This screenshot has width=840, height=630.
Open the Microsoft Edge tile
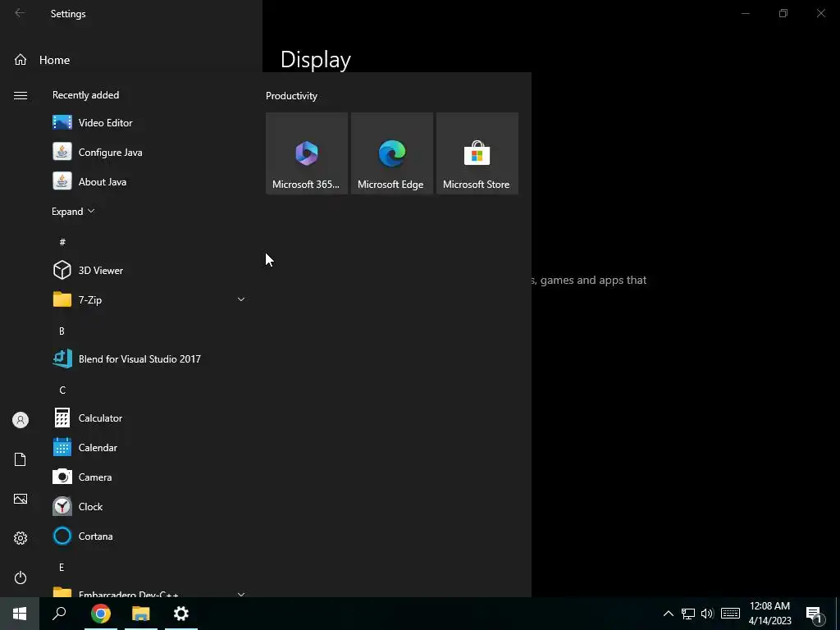(392, 153)
